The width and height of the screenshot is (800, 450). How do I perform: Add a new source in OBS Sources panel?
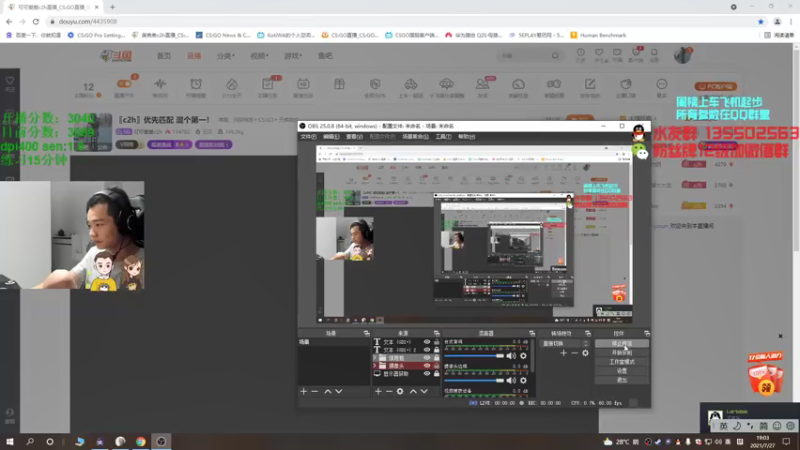(x=378, y=391)
